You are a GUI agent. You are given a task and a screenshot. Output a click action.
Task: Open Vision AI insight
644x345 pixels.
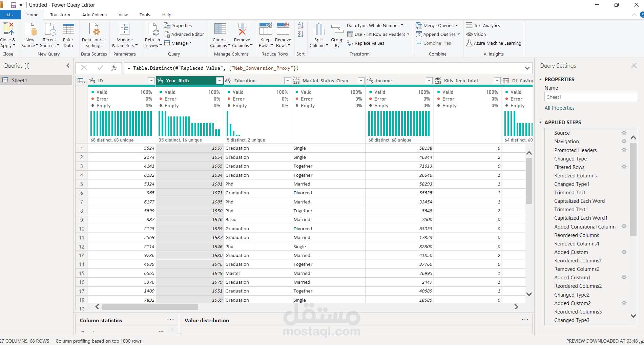(x=476, y=34)
